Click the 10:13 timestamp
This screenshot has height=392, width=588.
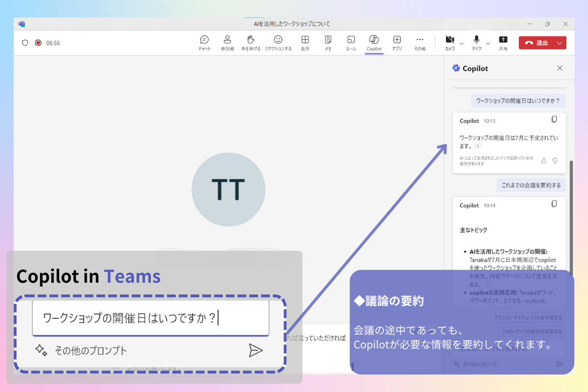(x=490, y=121)
